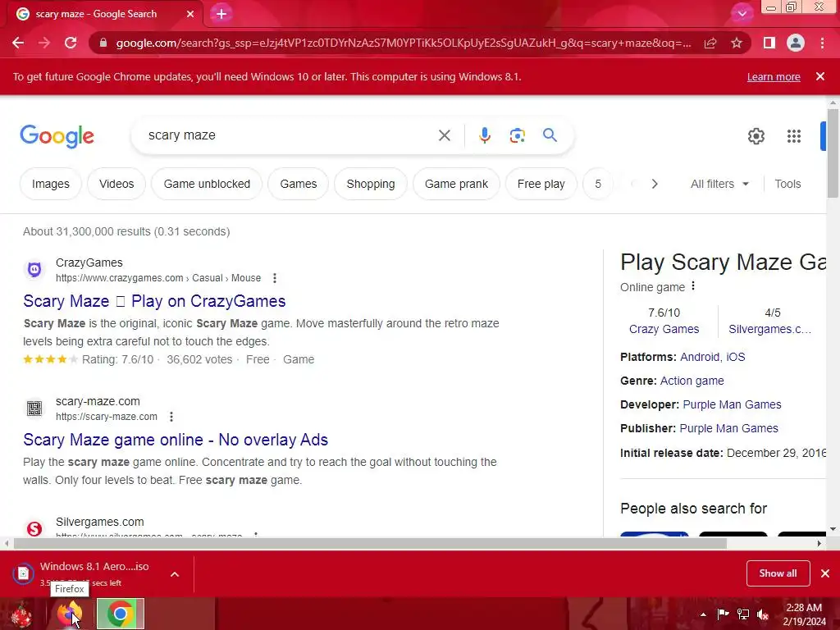Screen dimensions: 840x630
Task: Click the scary-maze.com site favicon
Action: (34, 409)
